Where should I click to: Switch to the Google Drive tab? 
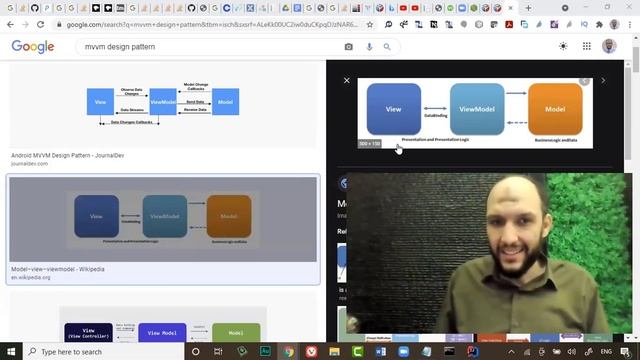tap(286, 8)
